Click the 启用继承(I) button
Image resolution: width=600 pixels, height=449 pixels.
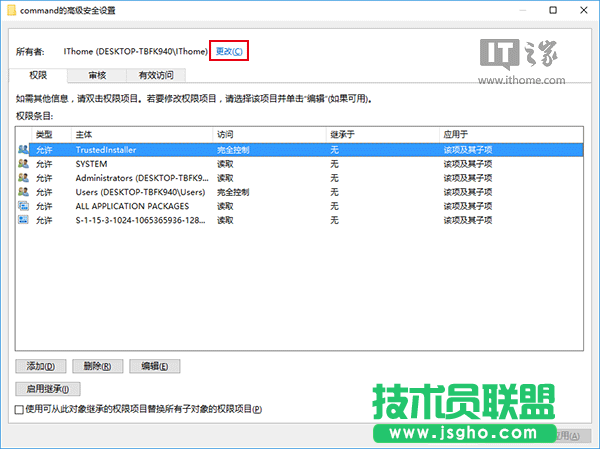(x=48, y=389)
